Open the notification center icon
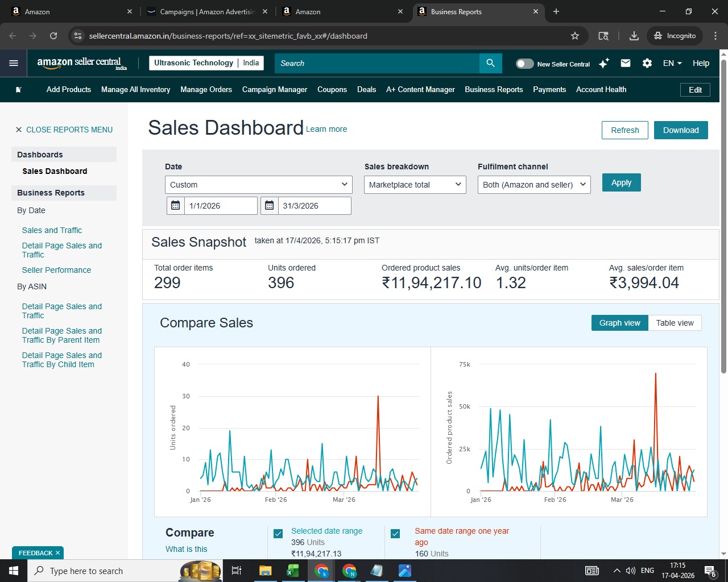This screenshot has width=728, height=582. click(x=710, y=571)
